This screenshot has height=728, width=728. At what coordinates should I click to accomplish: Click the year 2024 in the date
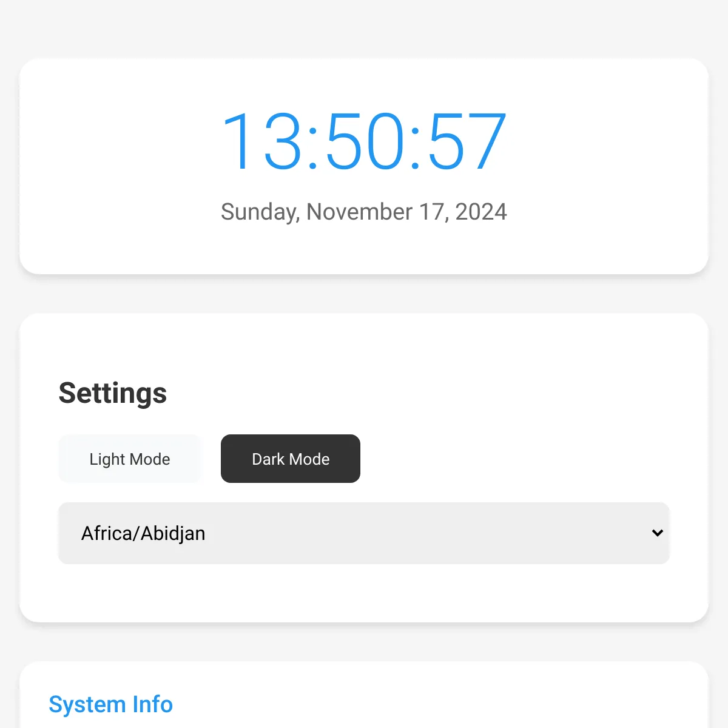pos(481,212)
